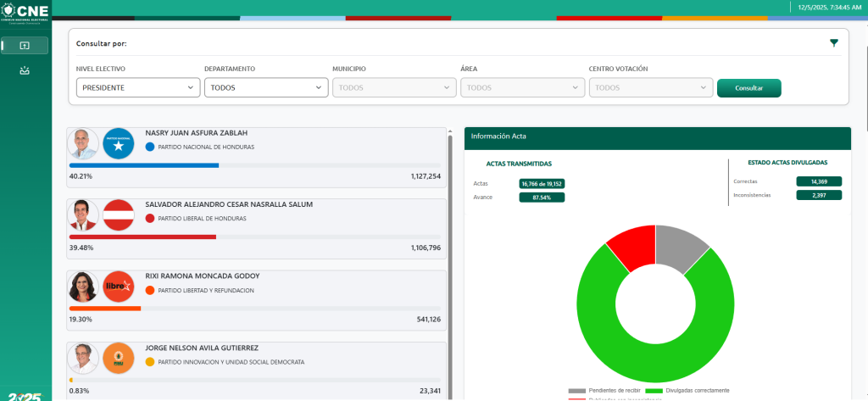Image resolution: width=868 pixels, height=401 pixels.
Task: Open the Municipio dropdown
Action: click(x=394, y=87)
